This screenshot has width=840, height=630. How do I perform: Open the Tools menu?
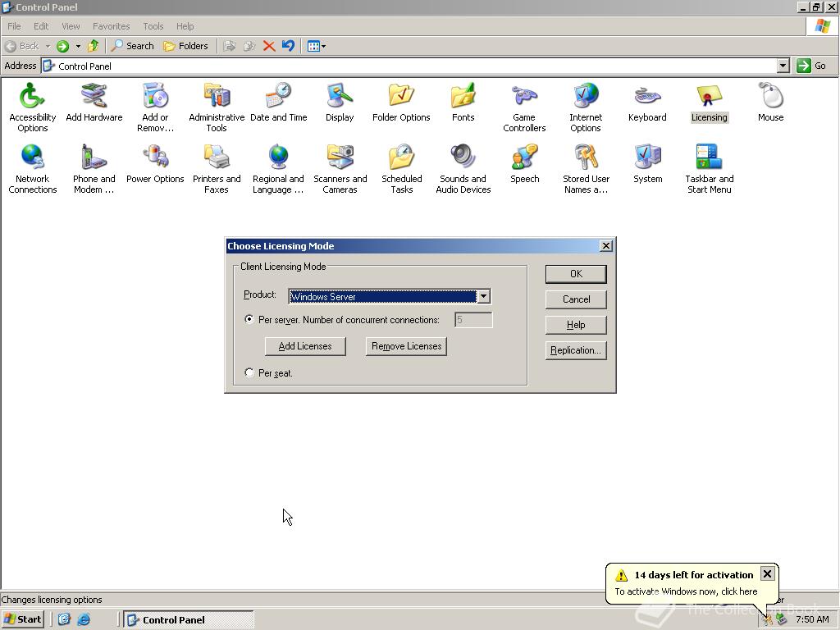pos(153,26)
